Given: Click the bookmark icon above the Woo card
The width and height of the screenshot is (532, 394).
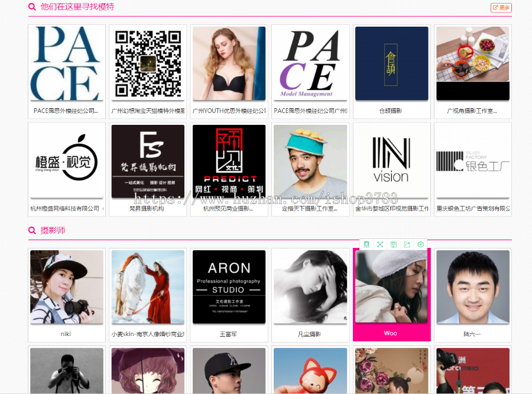Looking at the screenshot, I should 366,244.
